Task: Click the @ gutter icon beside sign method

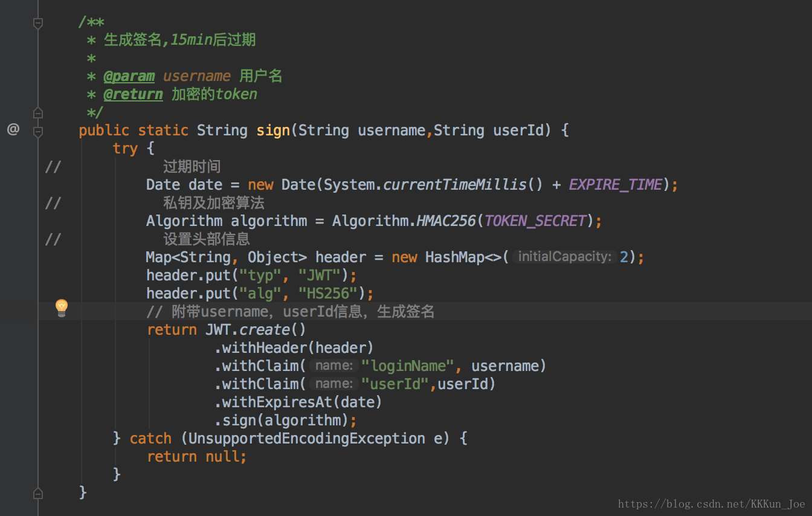Action: tap(13, 129)
